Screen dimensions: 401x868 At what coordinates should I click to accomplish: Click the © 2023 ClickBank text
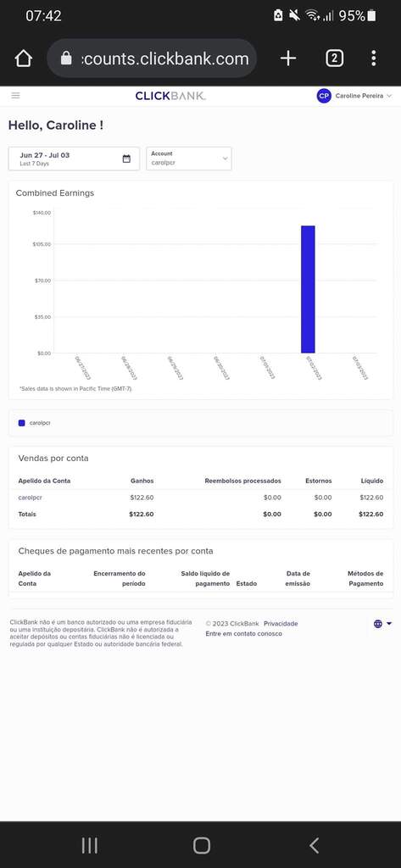point(232,623)
